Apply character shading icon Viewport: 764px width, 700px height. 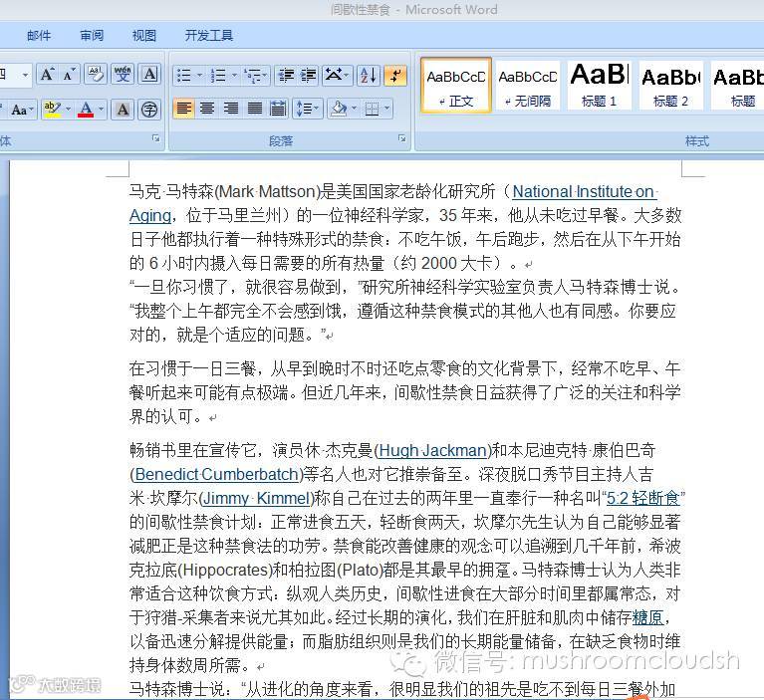tap(123, 110)
